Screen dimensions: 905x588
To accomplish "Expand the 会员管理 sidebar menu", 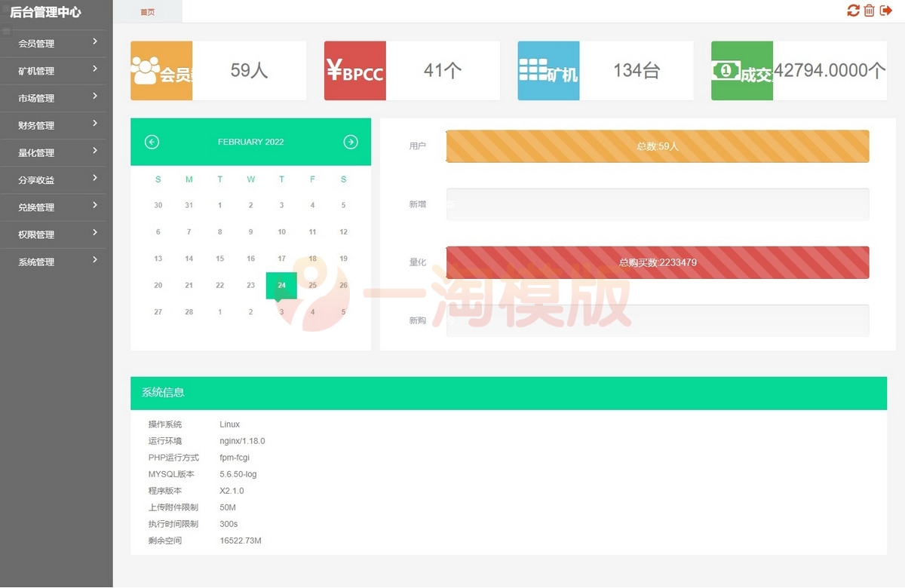I will pos(57,44).
